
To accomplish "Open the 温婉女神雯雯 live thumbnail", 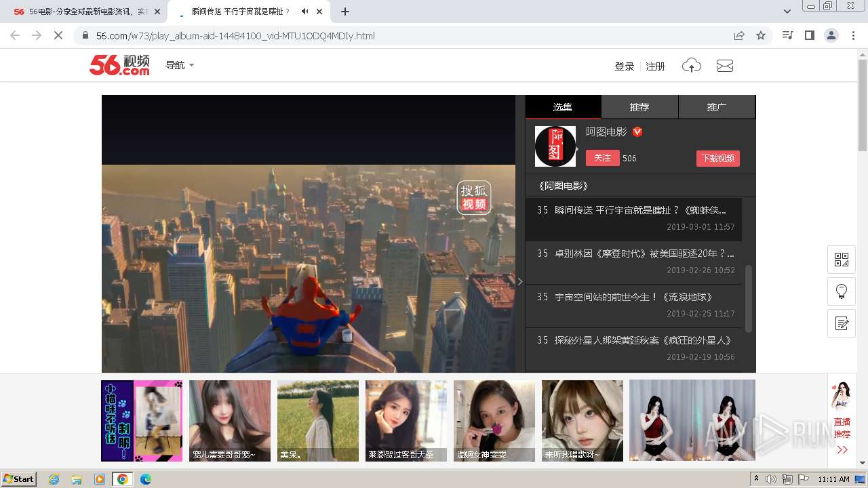I will pyautogui.click(x=494, y=421).
